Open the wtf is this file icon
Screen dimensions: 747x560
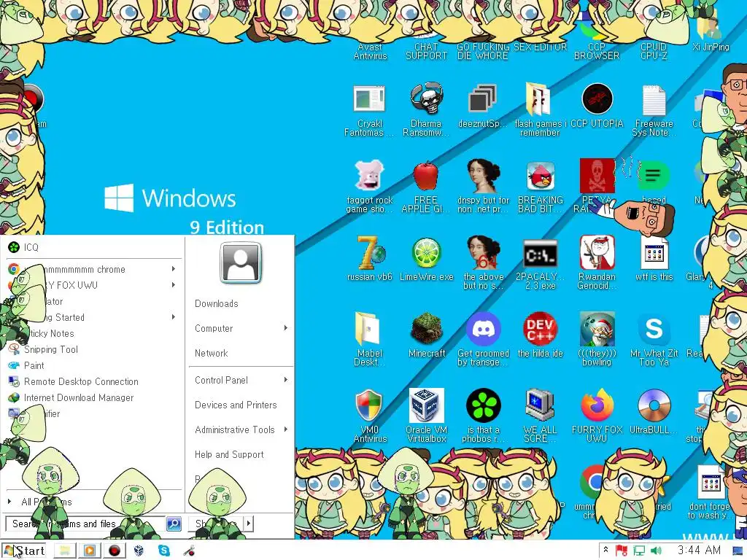pos(654,253)
